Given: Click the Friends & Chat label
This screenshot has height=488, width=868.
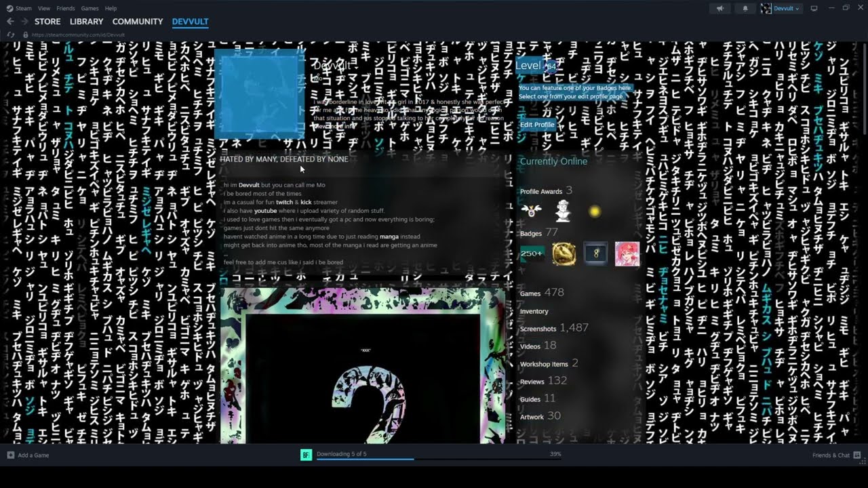Looking at the screenshot, I should click(831, 455).
